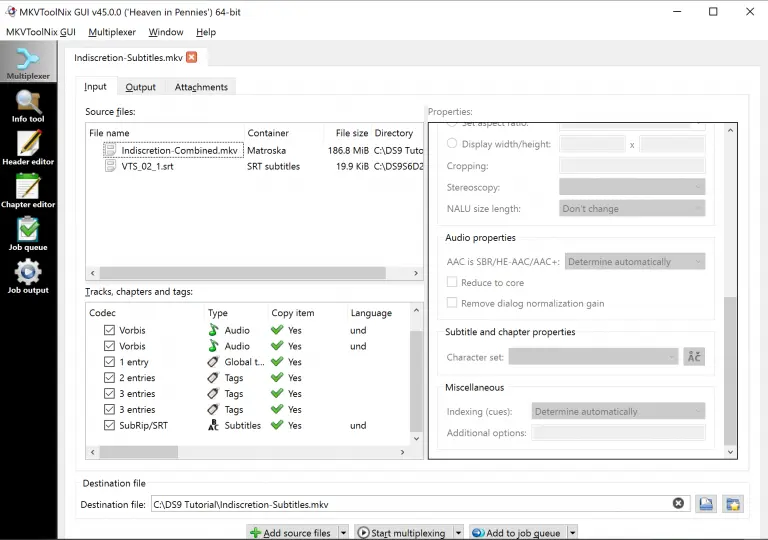This screenshot has height=540, width=768.
Task: Uncheck the first 3 entries tags checkbox
Action: coord(109,393)
